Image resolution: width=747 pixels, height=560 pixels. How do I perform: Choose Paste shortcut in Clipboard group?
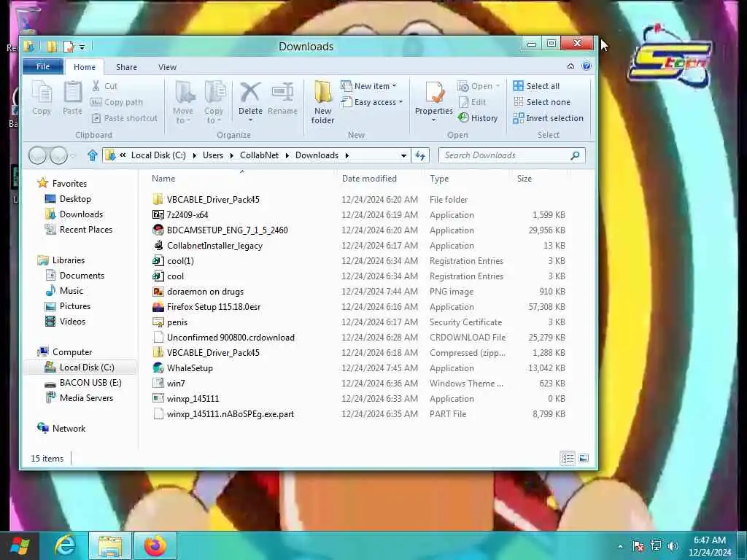[x=124, y=118]
